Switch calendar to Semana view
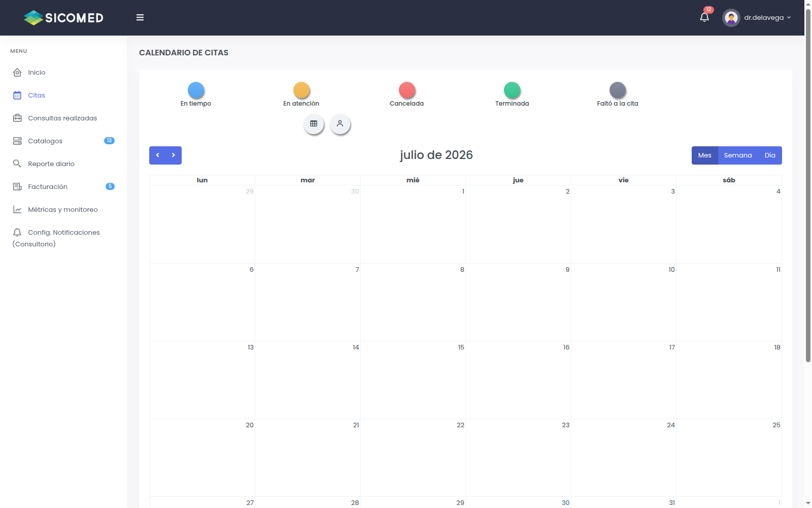Viewport: 812px width, 508px height. 738,155
